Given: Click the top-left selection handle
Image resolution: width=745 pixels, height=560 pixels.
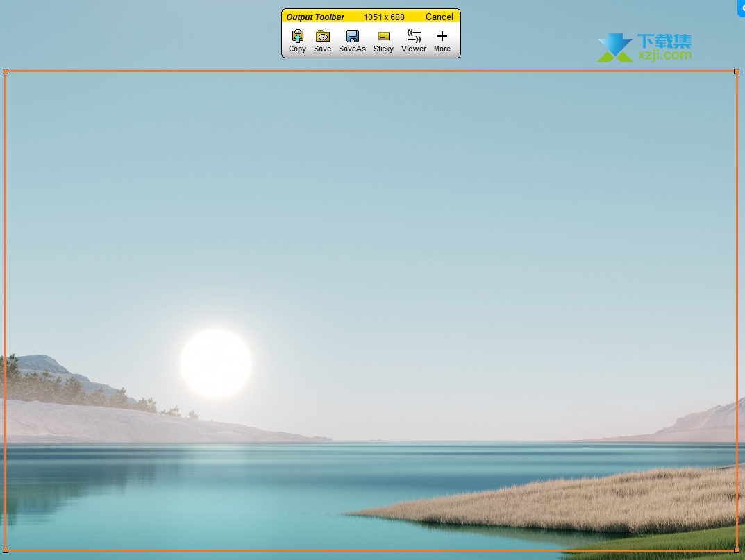Looking at the screenshot, I should 6,71.
